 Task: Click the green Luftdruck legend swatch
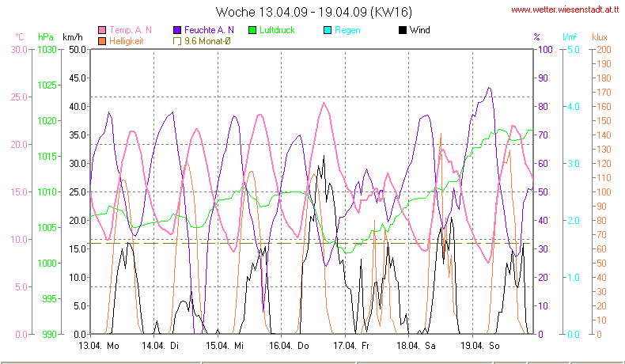point(252,30)
